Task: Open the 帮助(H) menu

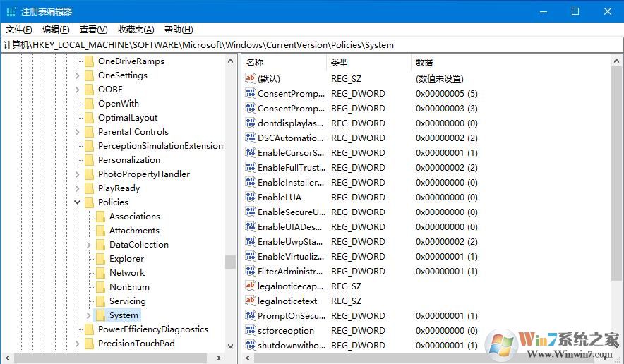Action: coord(179,30)
